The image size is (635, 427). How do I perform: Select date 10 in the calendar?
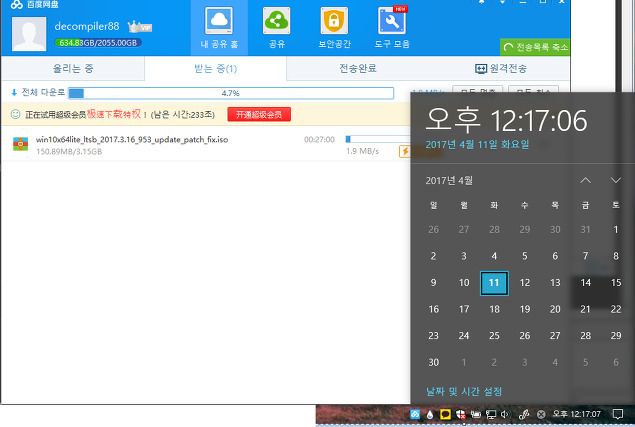coord(464,283)
